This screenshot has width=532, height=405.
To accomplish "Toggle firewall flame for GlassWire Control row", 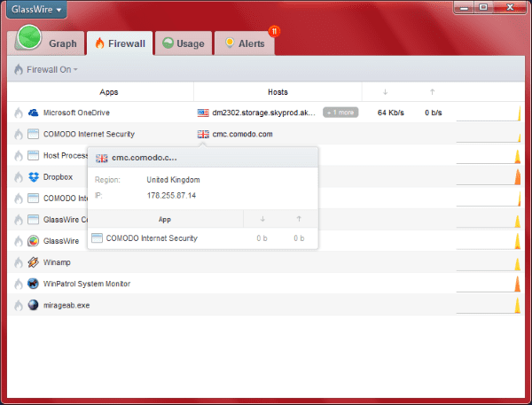I will (x=19, y=220).
